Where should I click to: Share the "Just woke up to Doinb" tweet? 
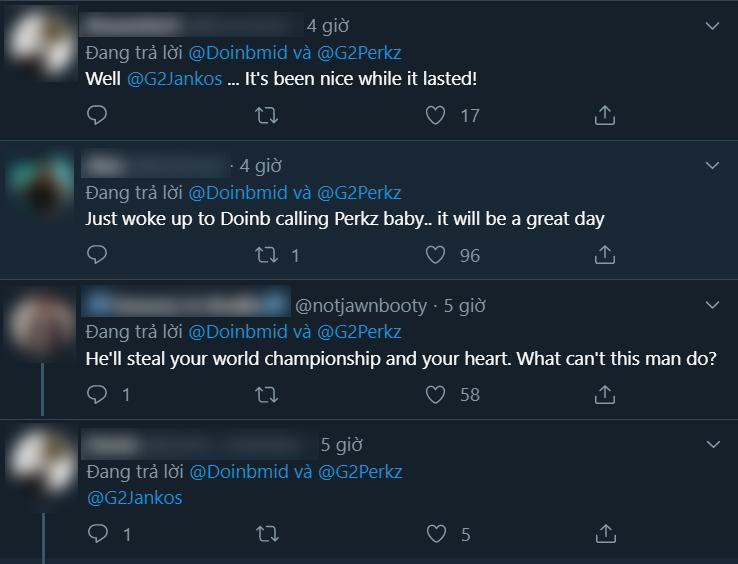pyautogui.click(x=605, y=255)
